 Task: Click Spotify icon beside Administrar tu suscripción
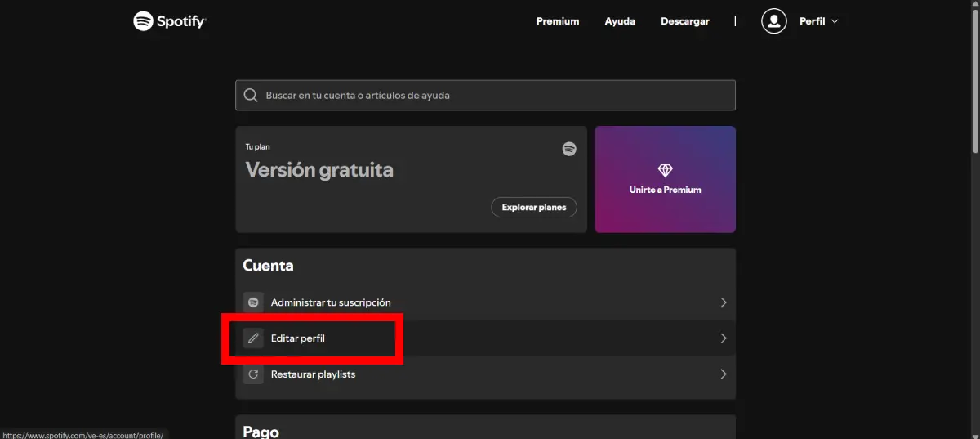click(253, 302)
